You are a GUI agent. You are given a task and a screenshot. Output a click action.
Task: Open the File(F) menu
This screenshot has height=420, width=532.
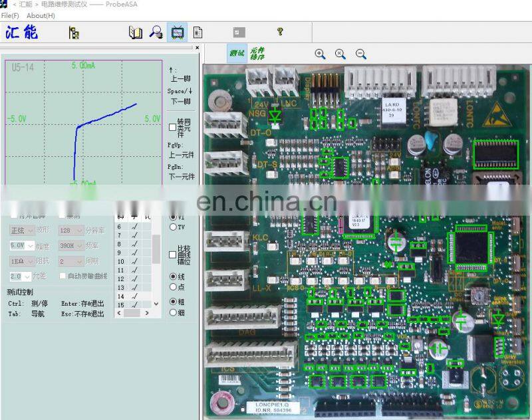[x=9, y=15]
